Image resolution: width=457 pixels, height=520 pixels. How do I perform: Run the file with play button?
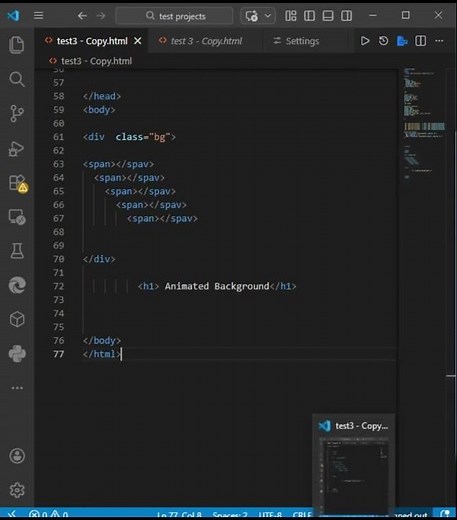pos(365,41)
